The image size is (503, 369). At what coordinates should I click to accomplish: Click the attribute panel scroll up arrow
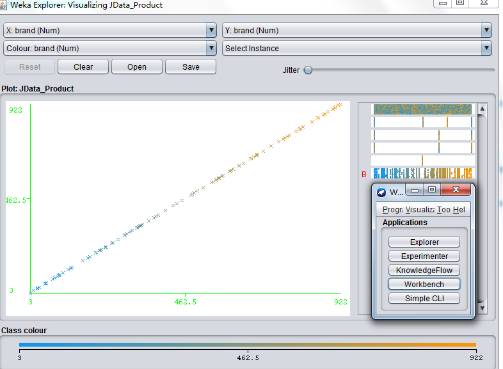point(482,109)
